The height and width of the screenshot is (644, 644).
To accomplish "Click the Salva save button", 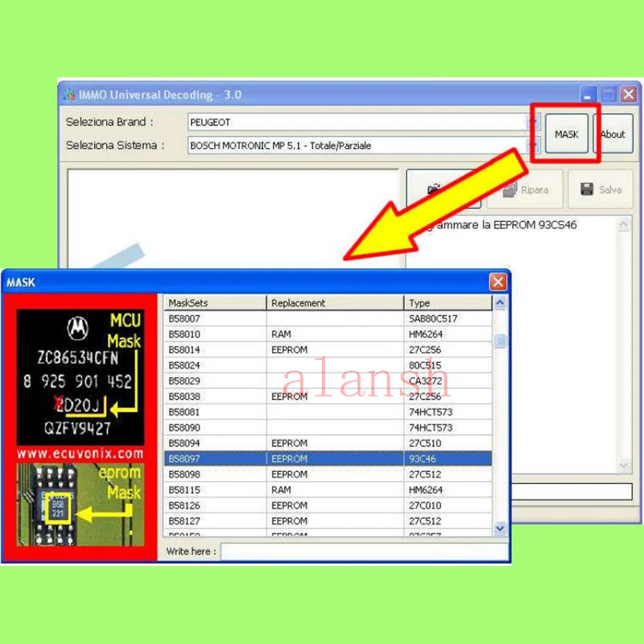I will [600, 190].
